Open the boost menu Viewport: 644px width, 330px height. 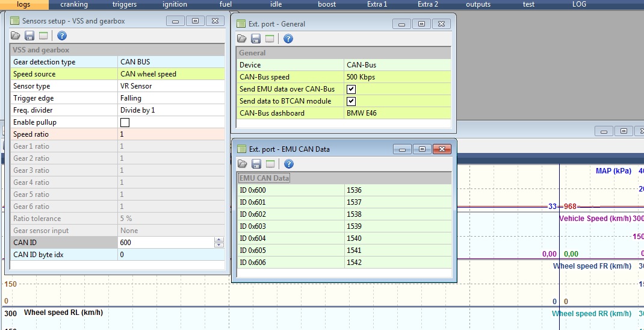pos(327,4)
